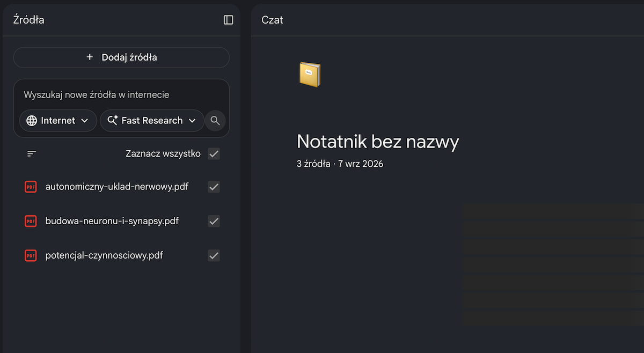Image resolution: width=644 pixels, height=353 pixels.
Task: Collapse the Źródła panel with sidebar icon
Action: tap(228, 20)
